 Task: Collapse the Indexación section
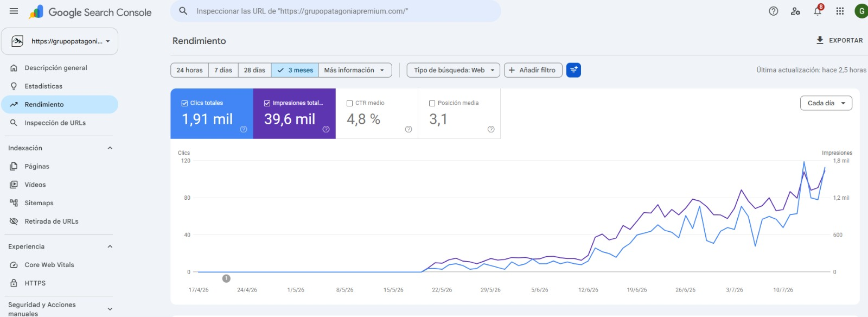coord(110,148)
